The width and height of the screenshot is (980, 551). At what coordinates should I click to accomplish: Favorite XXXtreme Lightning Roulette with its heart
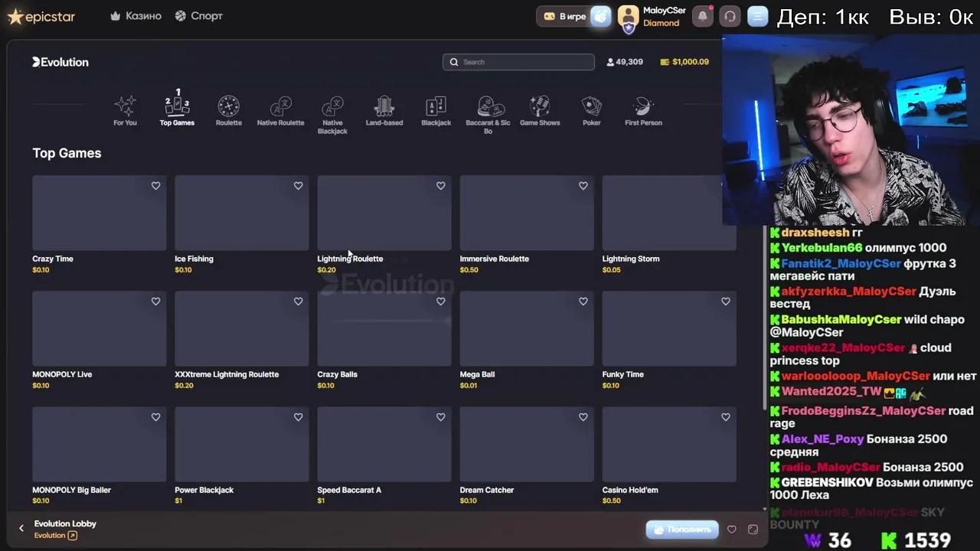(x=298, y=302)
